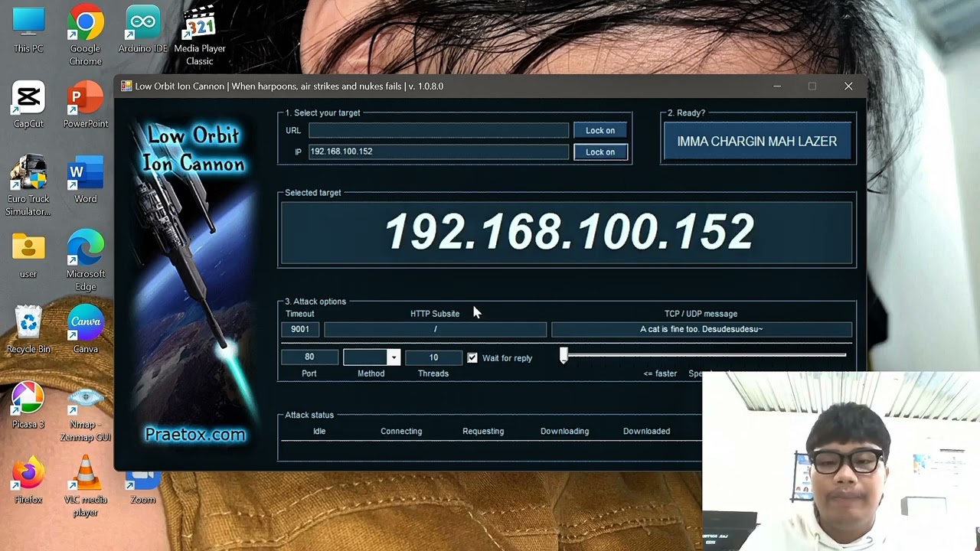Open Zoom desktop shortcut
This screenshot has width=980, height=551.
(142, 487)
